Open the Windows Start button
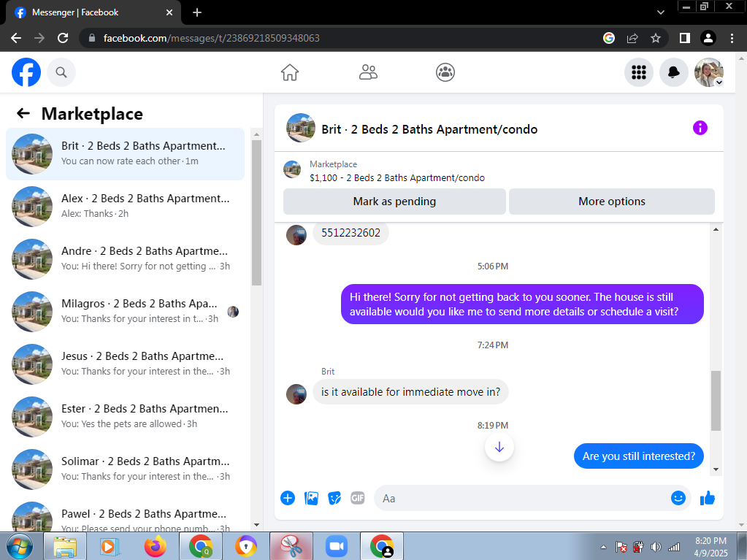This screenshot has width=747, height=560. [20, 546]
